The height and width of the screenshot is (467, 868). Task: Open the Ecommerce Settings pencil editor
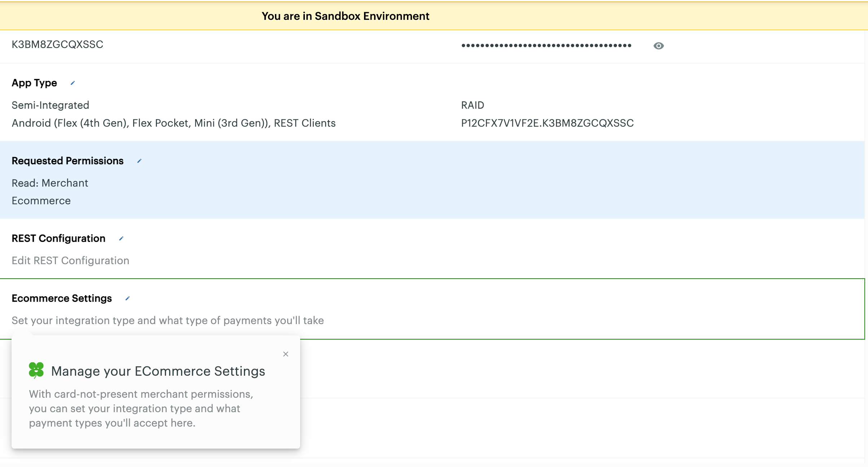(x=127, y=298)
